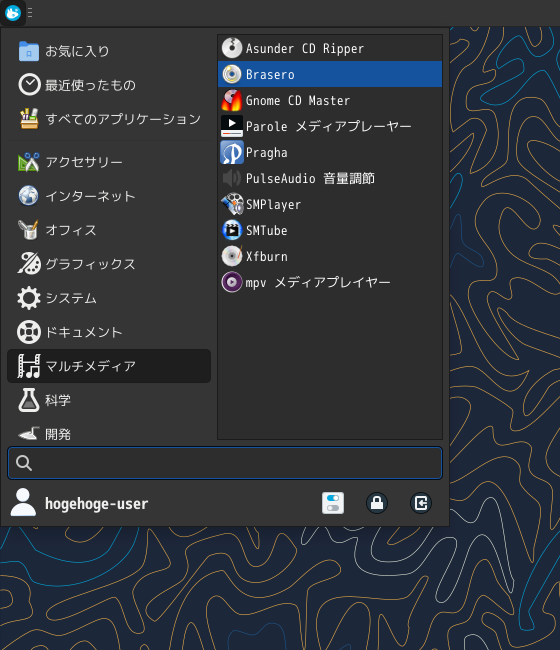Select the グラフィックス category
560x650 pixels.
tap(109, 264)
